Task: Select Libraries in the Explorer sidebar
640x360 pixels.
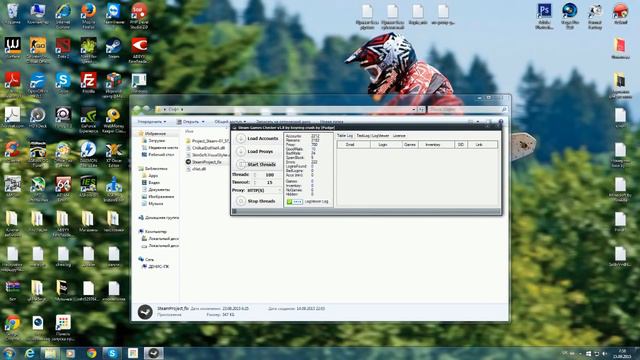Action: click(x=153, y=168)
